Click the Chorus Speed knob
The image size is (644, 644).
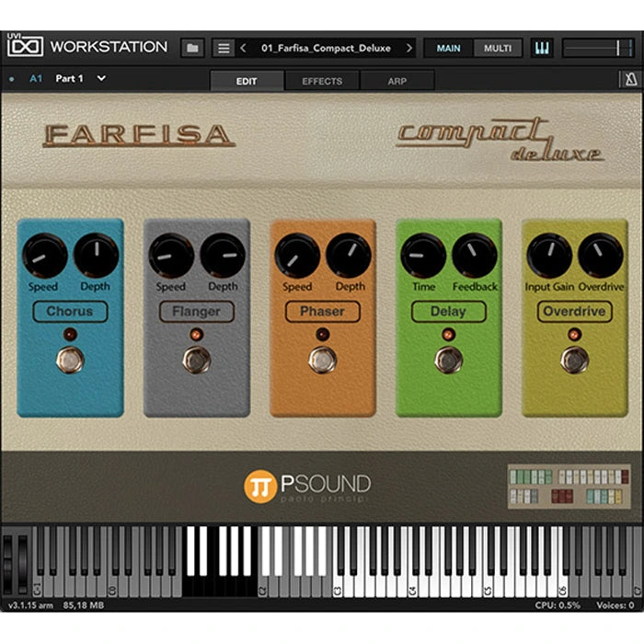coord(45,256)
